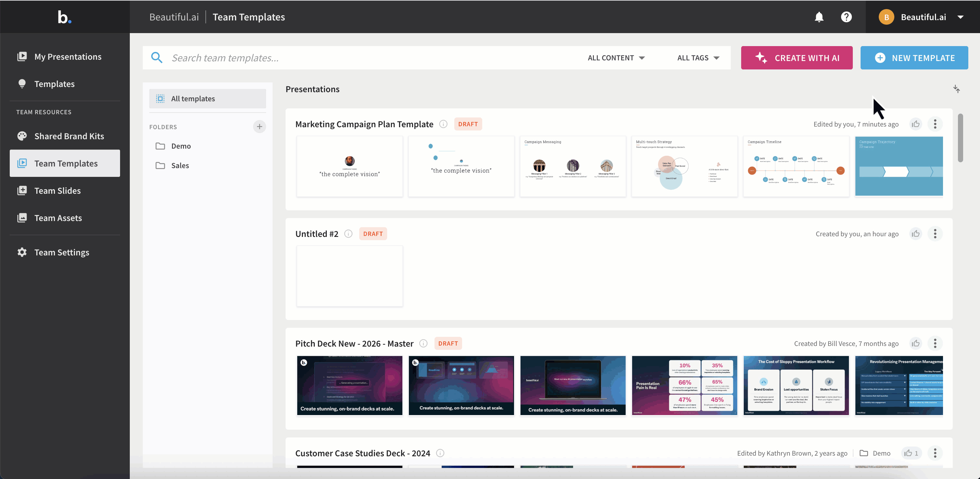
Task: Open Templates in the sidebar
Action: point(65,84)
